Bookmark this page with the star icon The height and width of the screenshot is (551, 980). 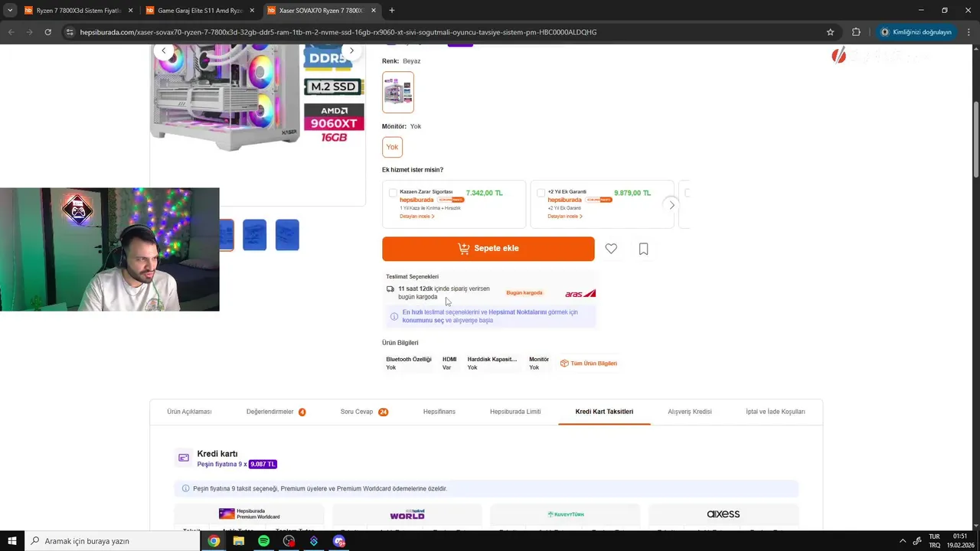[830, 32]
